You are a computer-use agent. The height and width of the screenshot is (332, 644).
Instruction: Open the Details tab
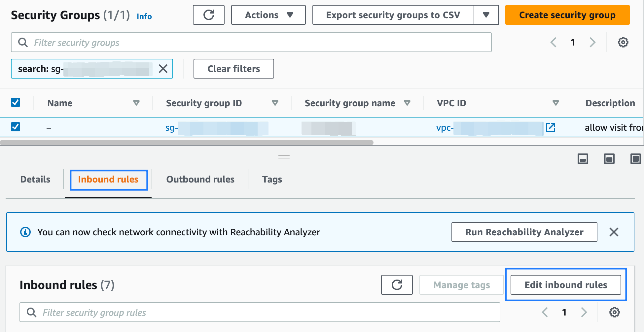tap(35, 179)
